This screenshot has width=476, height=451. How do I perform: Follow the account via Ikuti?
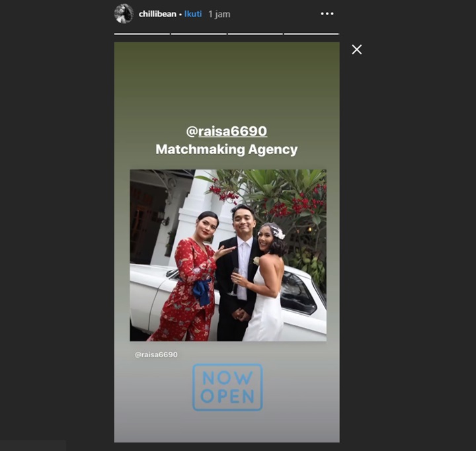tap(193, 14)
